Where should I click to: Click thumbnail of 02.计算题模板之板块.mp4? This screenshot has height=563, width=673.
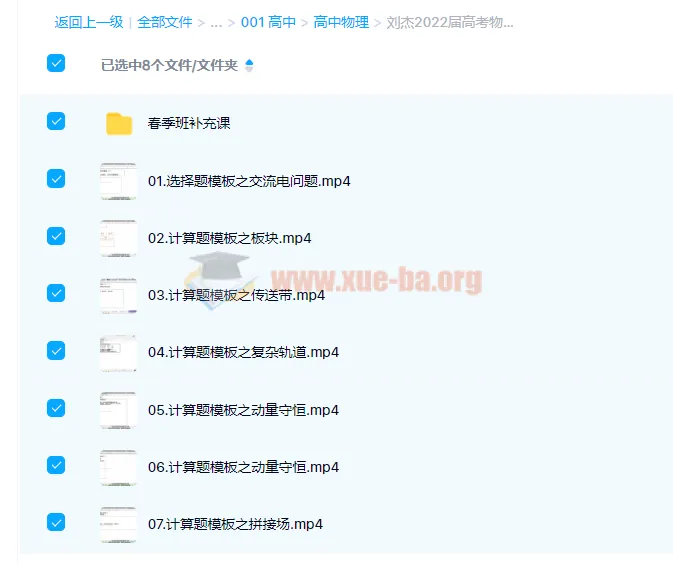pos(118,238)
